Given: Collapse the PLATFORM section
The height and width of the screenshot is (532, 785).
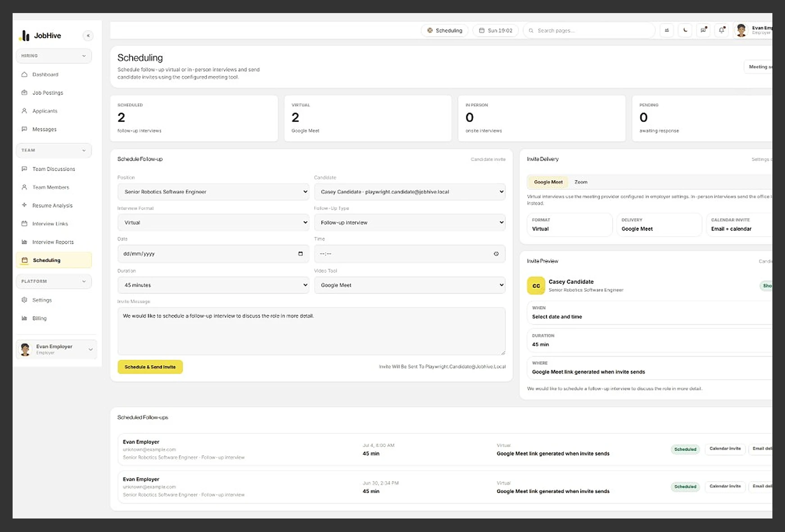Looking at the screenshot, I should click(54, 281).
